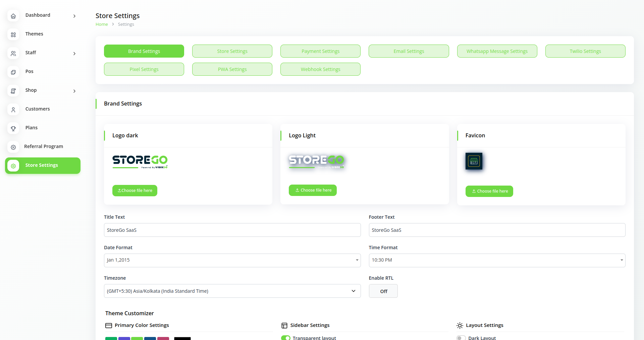
Task: Click the Store Settings gear icon
Action: [13, 166]
